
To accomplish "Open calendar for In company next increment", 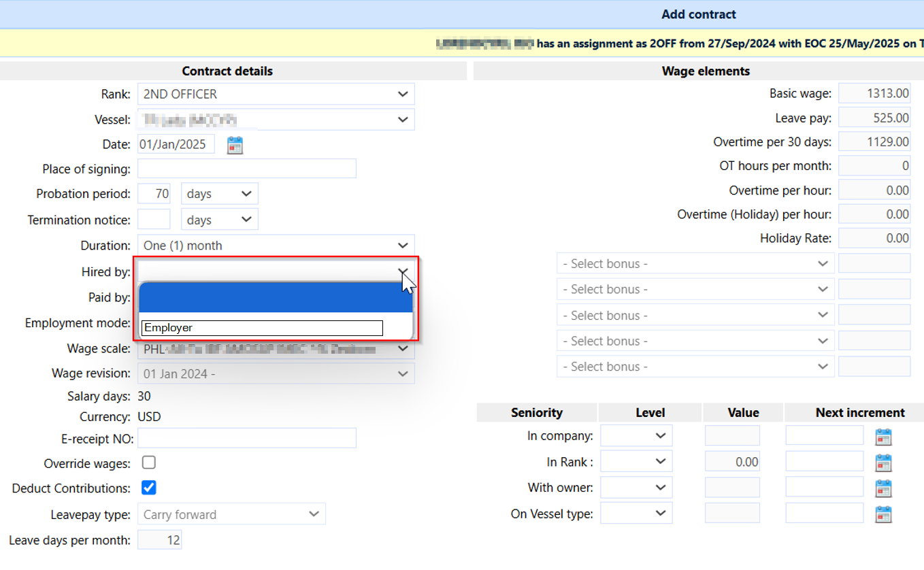I will pos(883,436).
